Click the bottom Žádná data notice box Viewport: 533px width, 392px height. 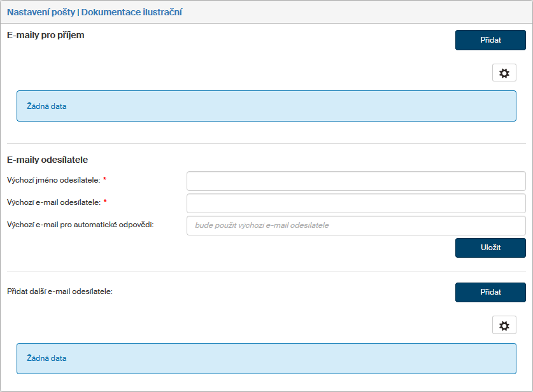[266, 358]
